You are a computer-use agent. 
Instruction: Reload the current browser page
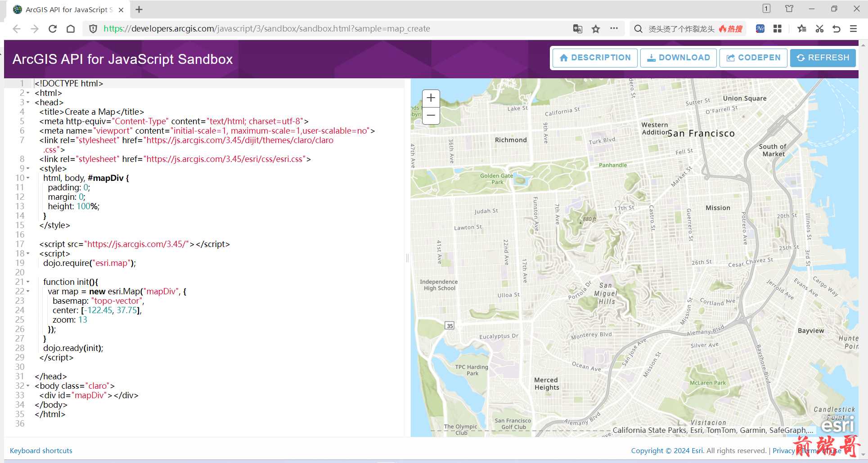(53, 29)
